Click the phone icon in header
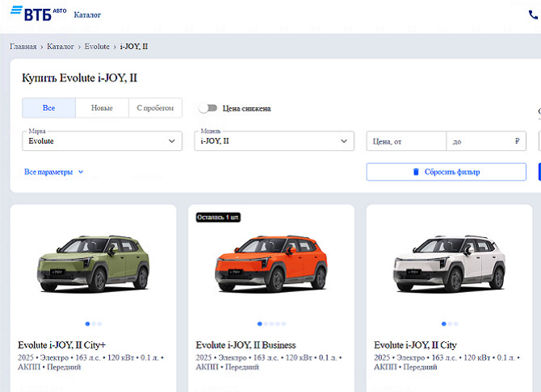The height and width of the screenshot is (392, 541). (x=534, y=15)
